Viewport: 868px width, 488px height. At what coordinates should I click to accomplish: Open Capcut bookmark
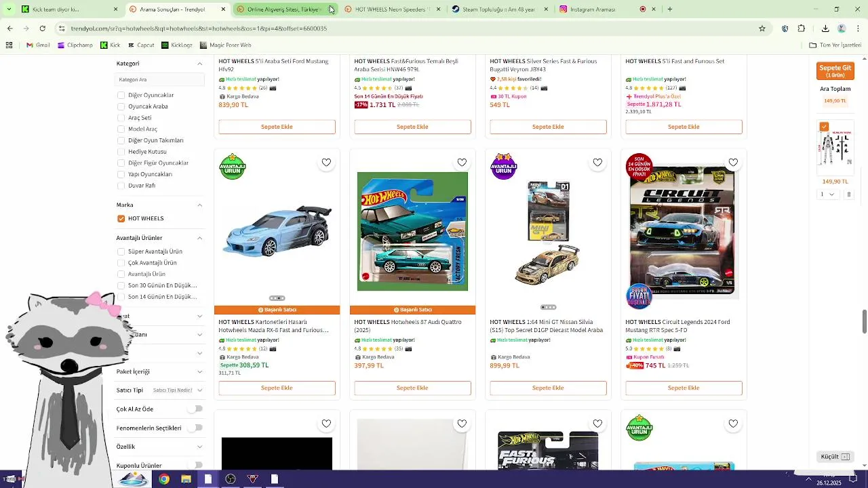141,45
